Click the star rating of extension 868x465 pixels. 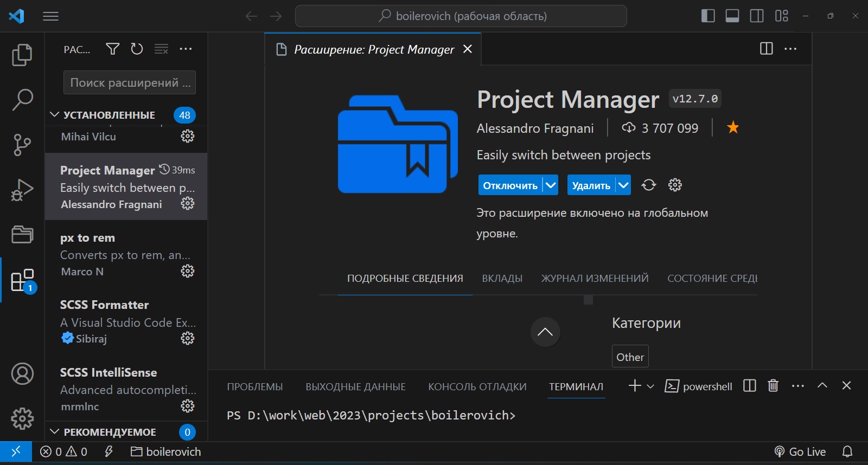coord(733,128)
